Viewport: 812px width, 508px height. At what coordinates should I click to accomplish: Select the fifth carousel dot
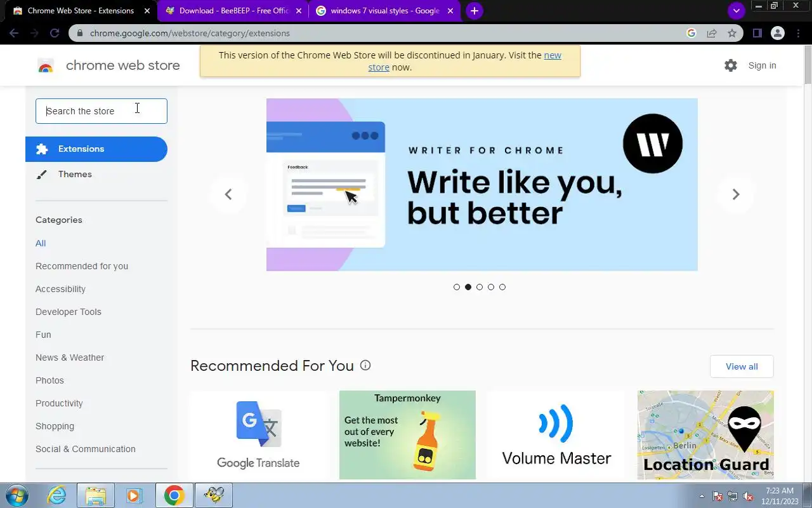tap(502, 287)
